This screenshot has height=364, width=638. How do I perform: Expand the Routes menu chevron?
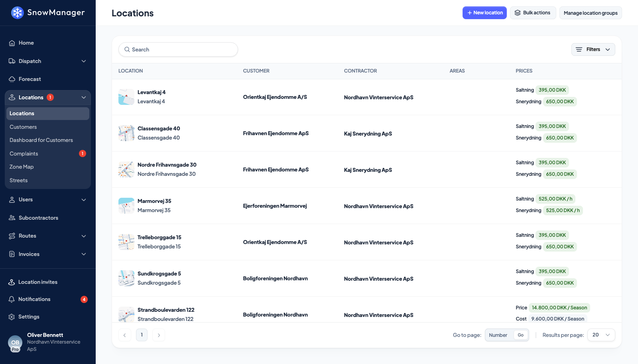(x=84, y=236)
